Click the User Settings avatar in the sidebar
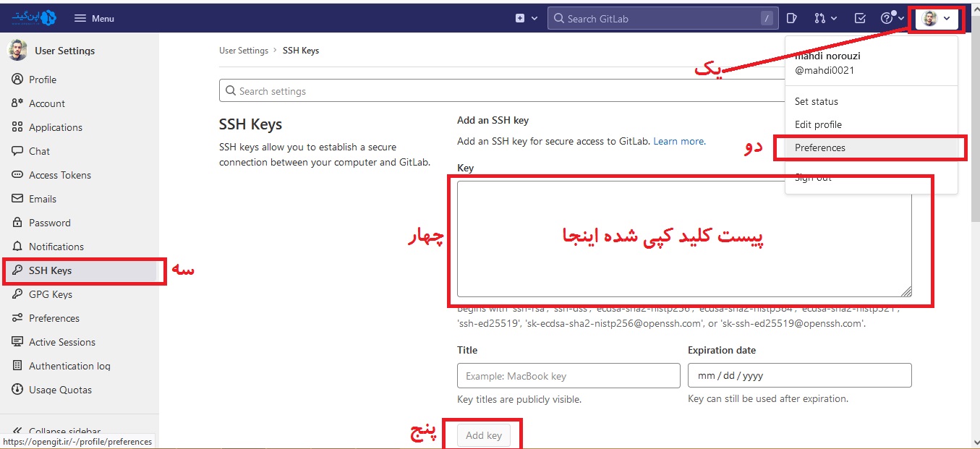This screenshot has height=449, width=980. coord(17,51)
